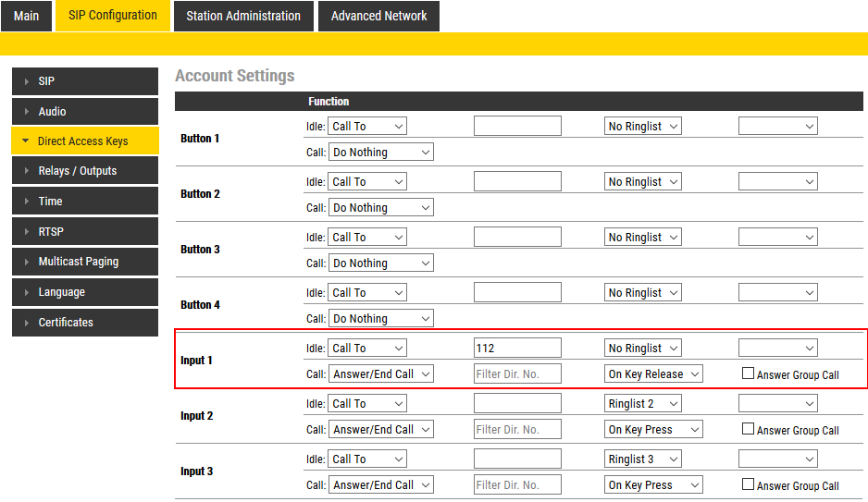Image resolution: width=868 pixels, height=502 pixels.
Task: Open Button 1 Idle function dropdown
Action: (367, 127)
